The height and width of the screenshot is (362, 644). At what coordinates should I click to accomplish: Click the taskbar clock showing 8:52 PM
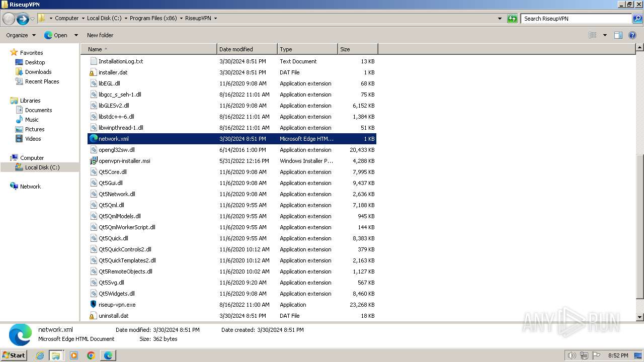pos(618,355)
